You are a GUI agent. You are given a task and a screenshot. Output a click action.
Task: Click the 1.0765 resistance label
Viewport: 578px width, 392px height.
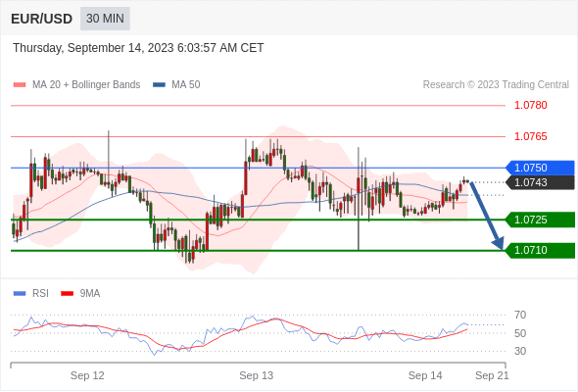coord(530,136)
